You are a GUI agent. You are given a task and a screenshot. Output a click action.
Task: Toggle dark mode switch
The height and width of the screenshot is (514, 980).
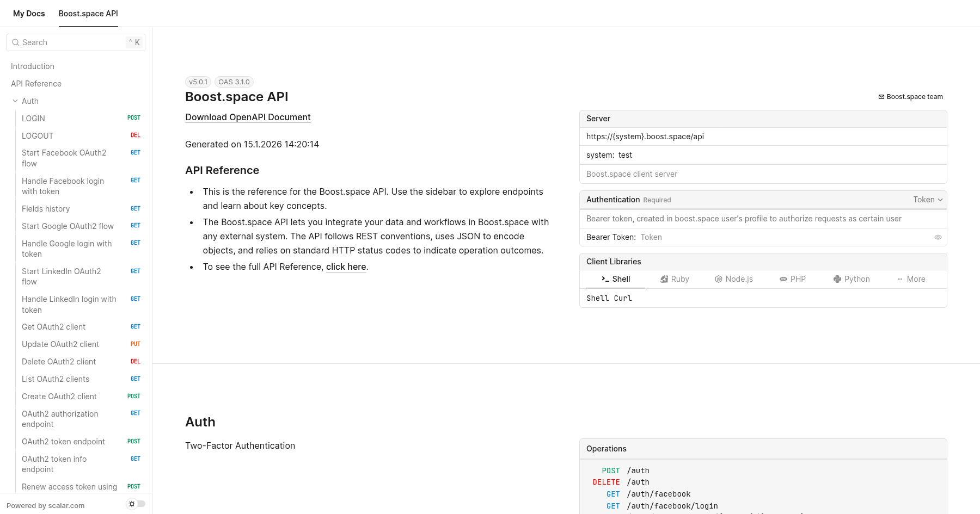(x=136, y=504)
